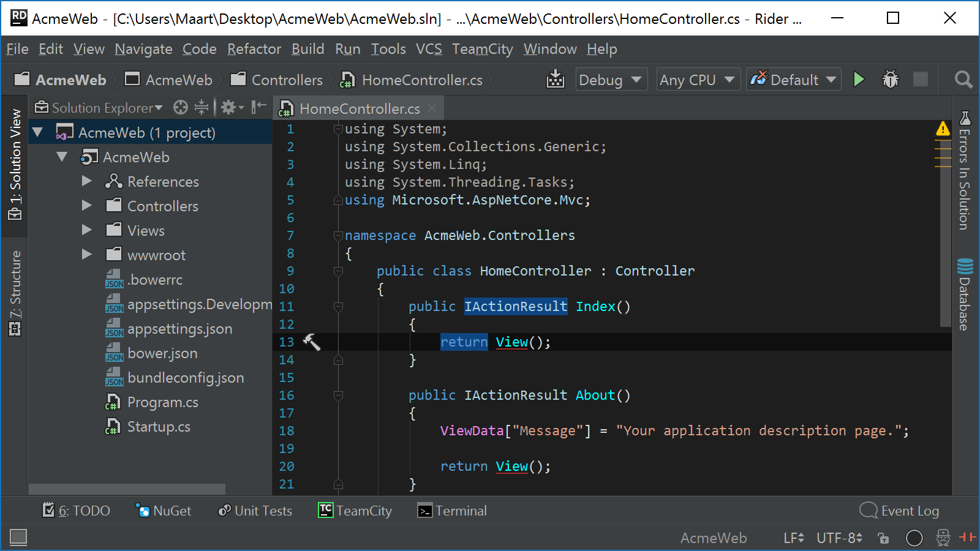Open the Unit Tests tool window

[255, 511]
